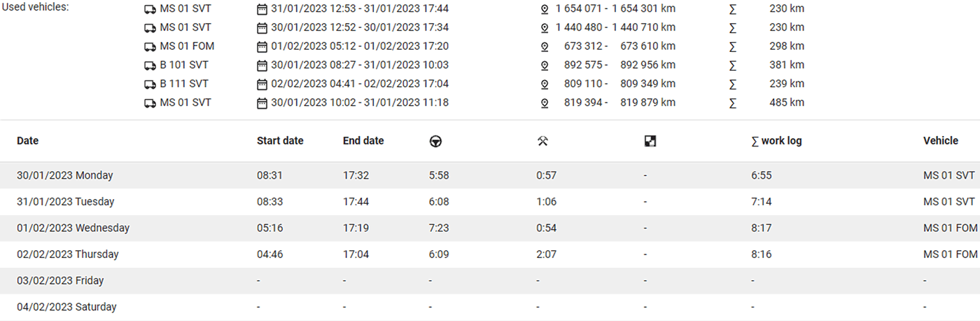Screen dimensions: 980x321
Task: Click the Start date column header
Action: [280, 141]
